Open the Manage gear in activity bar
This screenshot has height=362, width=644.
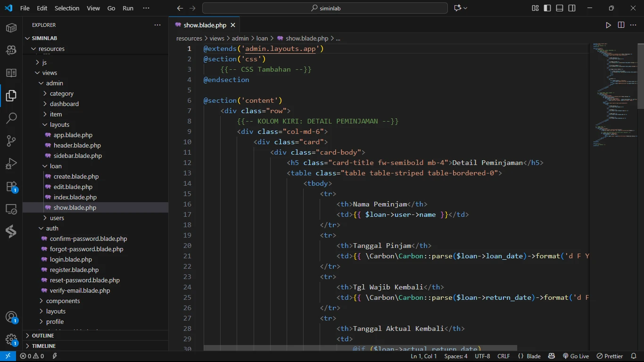[x=11, y=339]
